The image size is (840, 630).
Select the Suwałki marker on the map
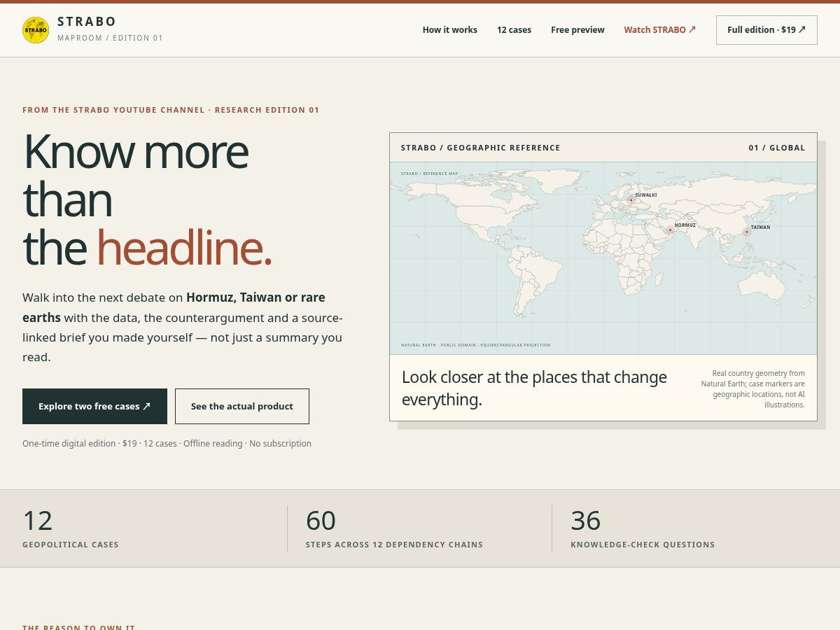tap(631, 200)
